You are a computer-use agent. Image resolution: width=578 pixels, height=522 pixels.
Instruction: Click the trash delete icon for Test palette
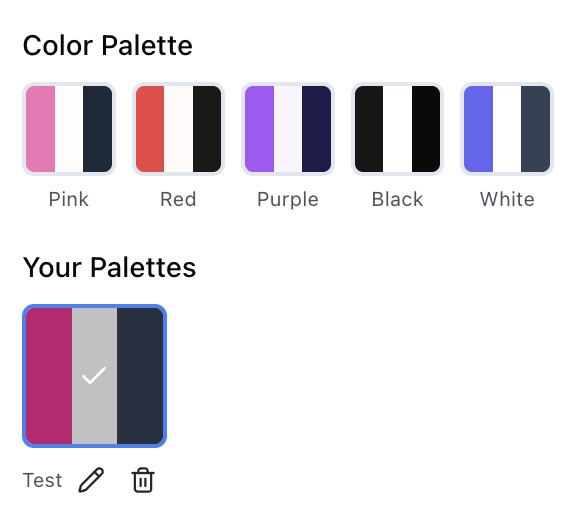click(143, 480)
